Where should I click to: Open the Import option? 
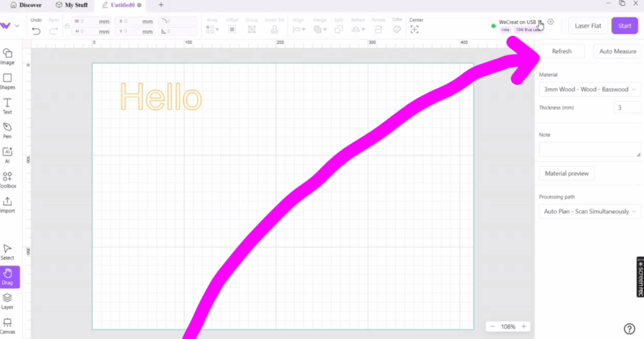point(8,204)
